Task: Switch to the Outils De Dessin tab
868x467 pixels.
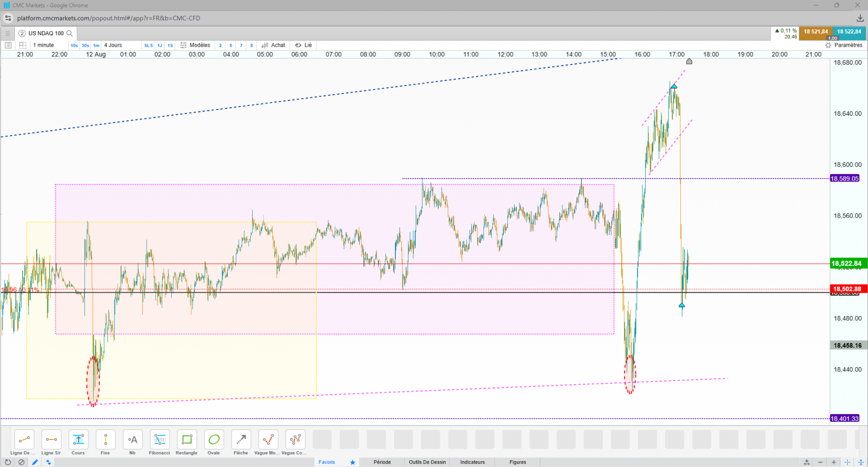Action: [x=427, y=462]
